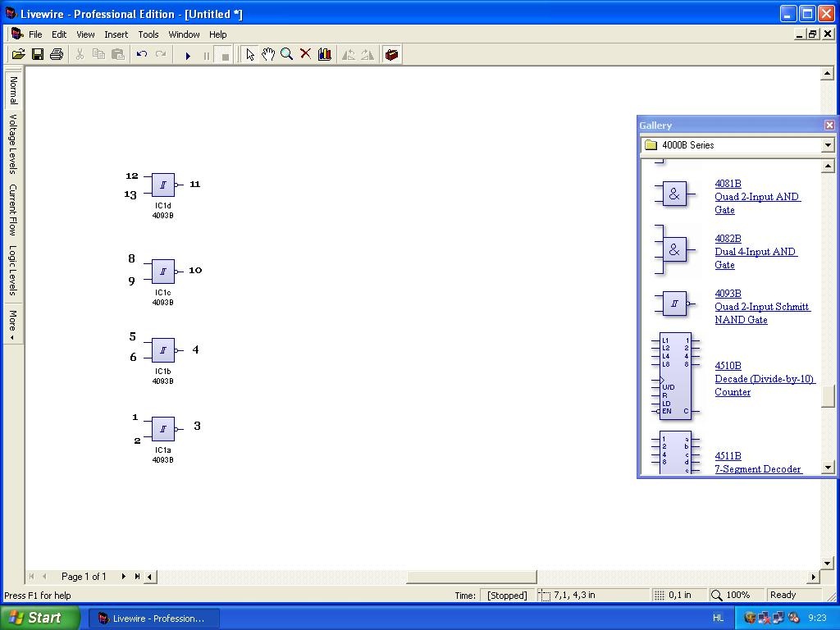Image resolution: width=840 pixels, height=630 pixels.
Task: Open the Tools menu
Action: [148, 34]
